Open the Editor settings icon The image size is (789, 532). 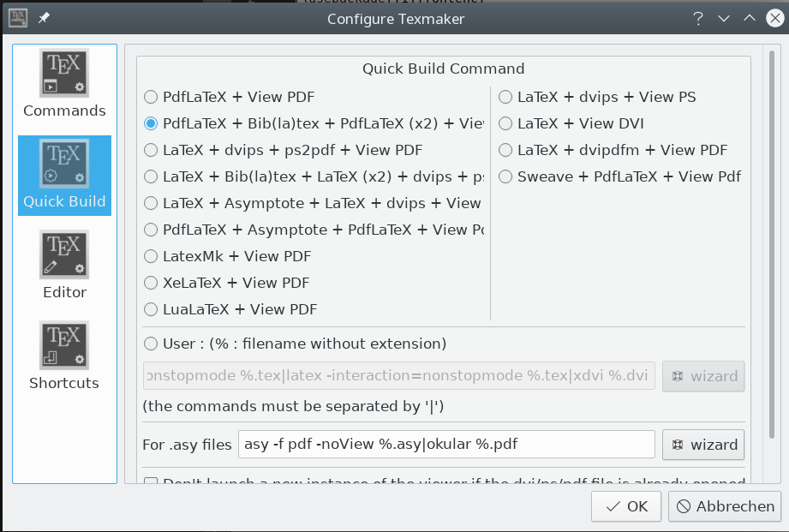(x=64, y=256)
